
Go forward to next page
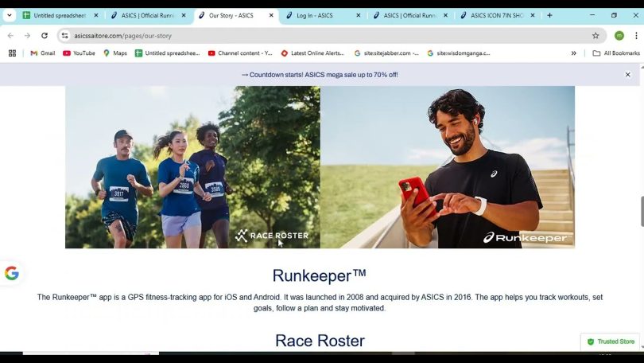[27, 36]
